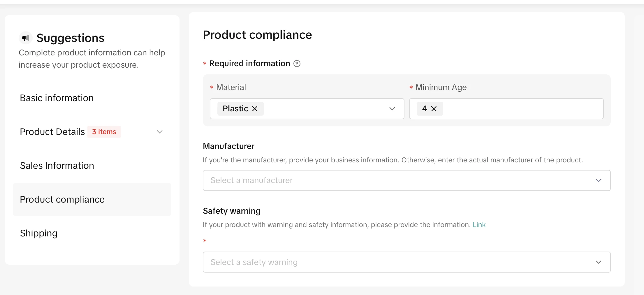Click the arrow icon in manufacturer selector
Viewport: 644px width, 295px height.
tap(598, 180)
